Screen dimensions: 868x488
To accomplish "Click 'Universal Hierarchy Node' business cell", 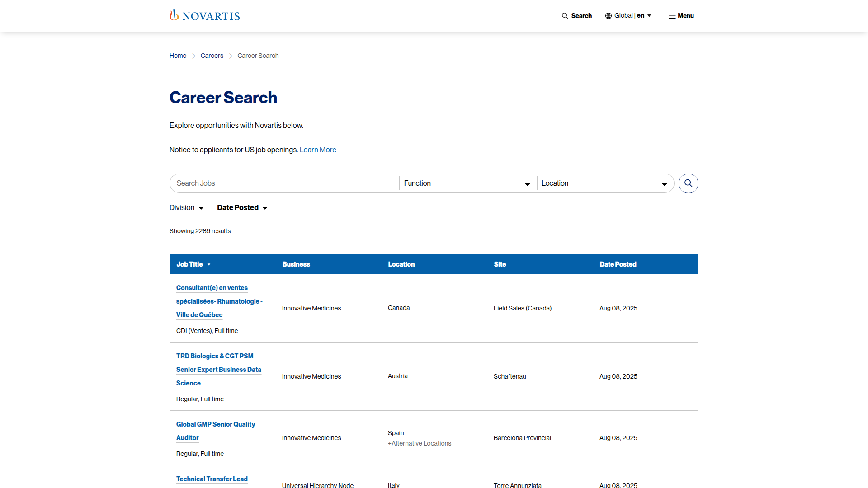I will pos(318,485).
